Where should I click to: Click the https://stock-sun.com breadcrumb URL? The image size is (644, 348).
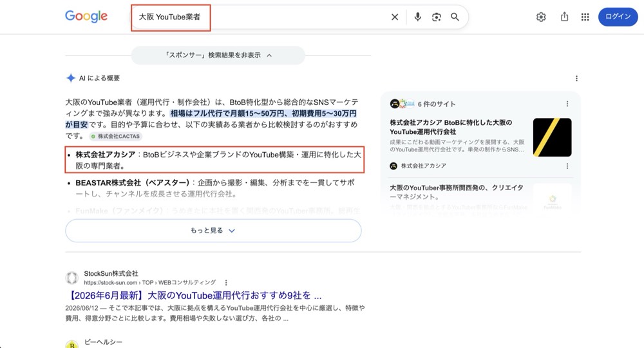click(149, 283)
